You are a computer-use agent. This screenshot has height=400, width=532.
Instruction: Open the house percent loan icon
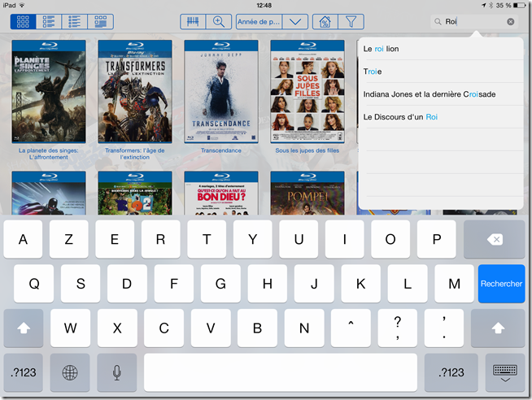click(x=325, y=22)
